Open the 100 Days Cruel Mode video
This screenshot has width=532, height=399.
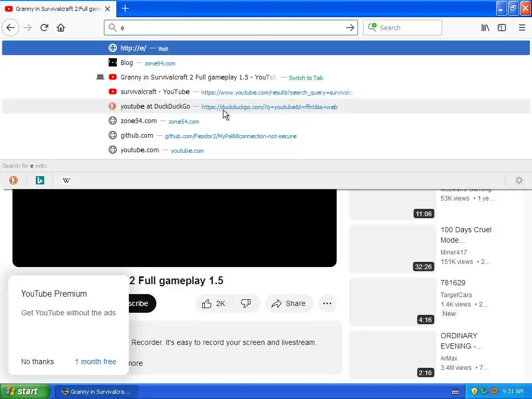coord(466,235)
